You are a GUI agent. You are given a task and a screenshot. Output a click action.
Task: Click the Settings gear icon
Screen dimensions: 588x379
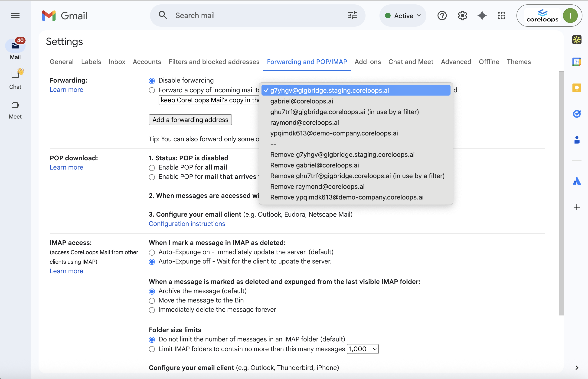[x=462, y=16]
